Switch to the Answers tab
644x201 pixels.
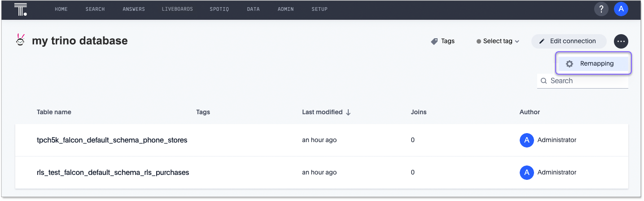134,9
